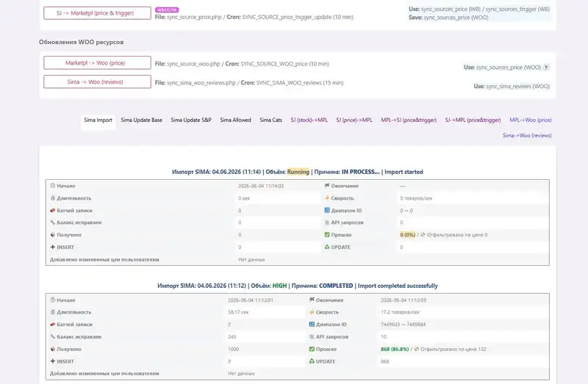Click the WB/OZ/YA purple badge
The height and width of the screenshot is (384, 588).
(x=167, y=10)
